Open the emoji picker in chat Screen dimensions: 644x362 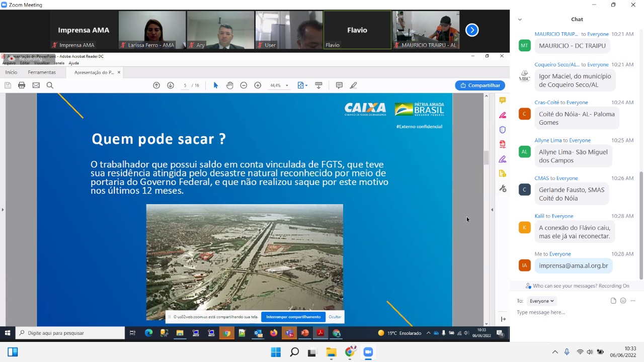[623, 301]
